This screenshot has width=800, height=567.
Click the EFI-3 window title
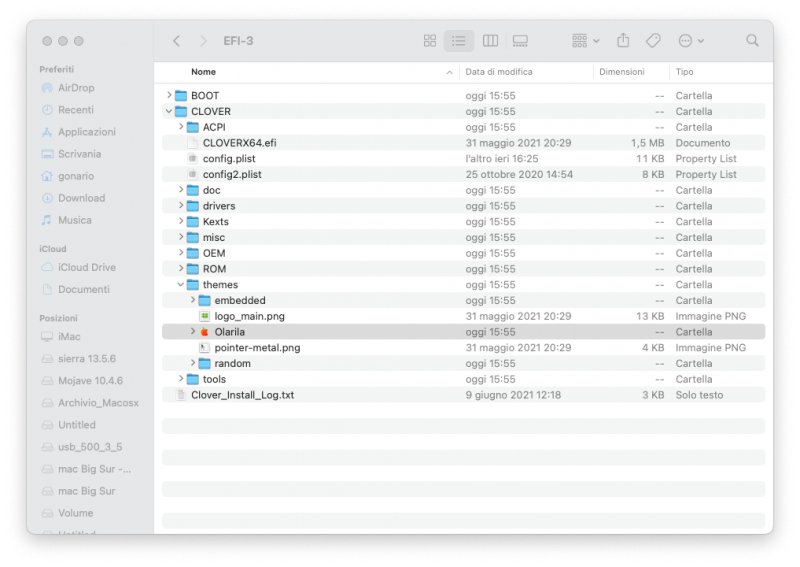pos(238,41)
